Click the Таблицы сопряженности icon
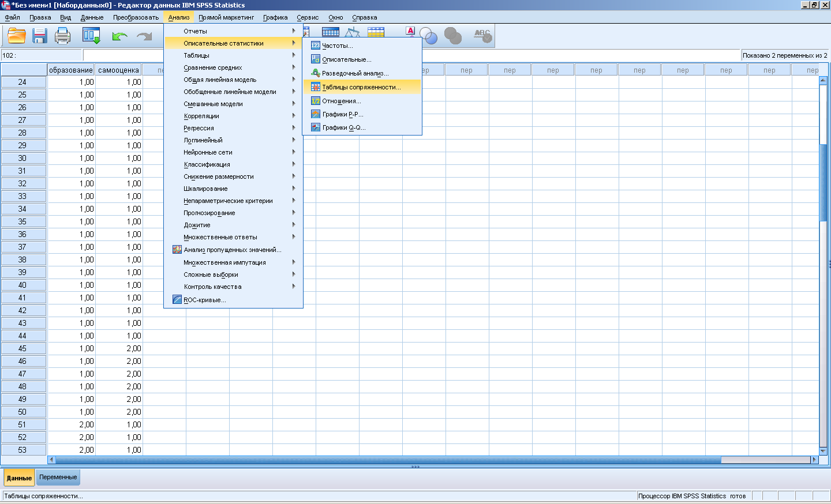Screen dimensions: 831x504 [x=316, y=87]
